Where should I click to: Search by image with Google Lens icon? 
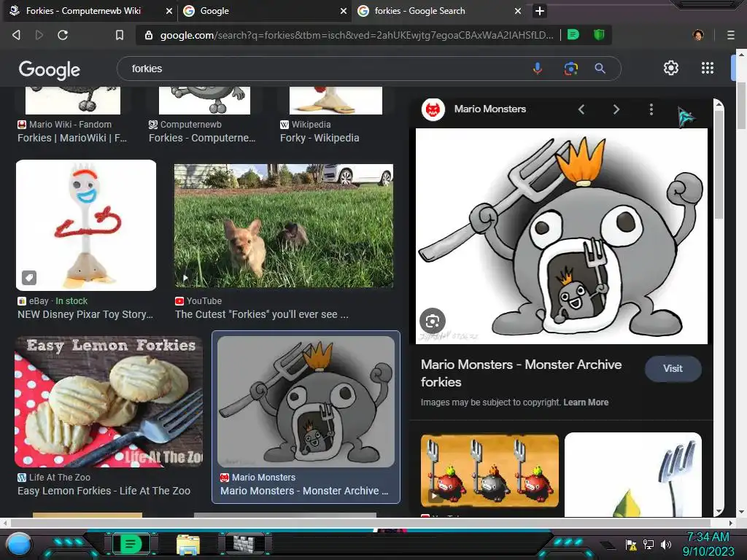pyautogui.click(x=570, y=69)
